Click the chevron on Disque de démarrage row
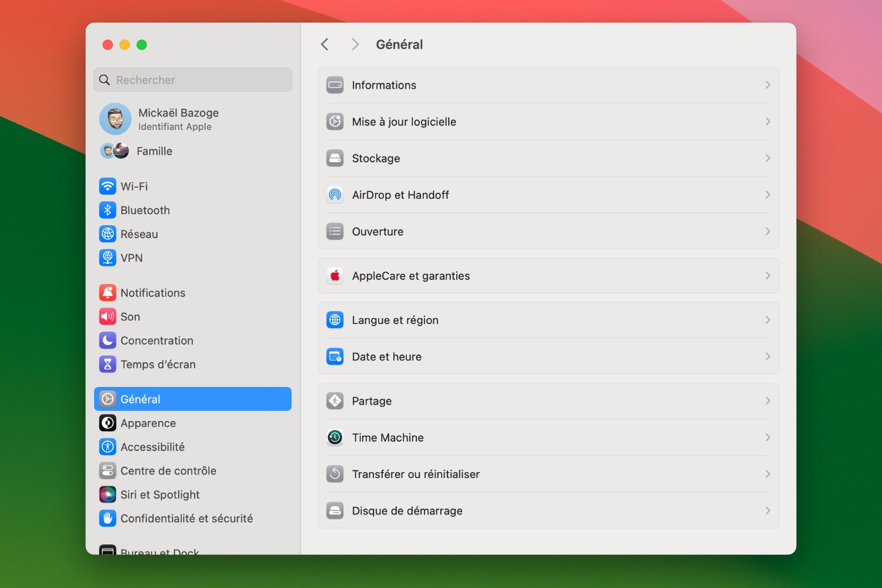The height and width of the screenshot is (588, 882). click(768, 510)
